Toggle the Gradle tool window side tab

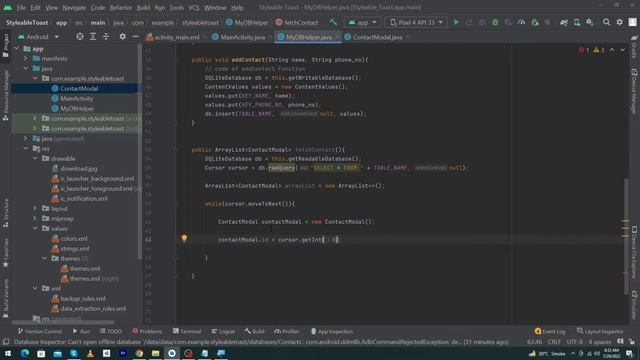click(x=634, y=46)
